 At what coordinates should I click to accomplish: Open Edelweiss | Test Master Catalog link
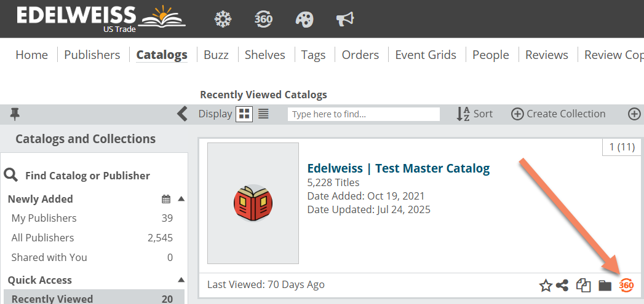point(399,168)
